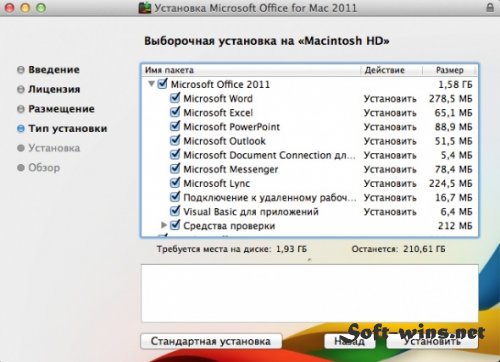The height and width of the screenshot is (362, 500).
Task: Toggle the Microsoft Outlook checkbox
Action: (x=175, y=140)
